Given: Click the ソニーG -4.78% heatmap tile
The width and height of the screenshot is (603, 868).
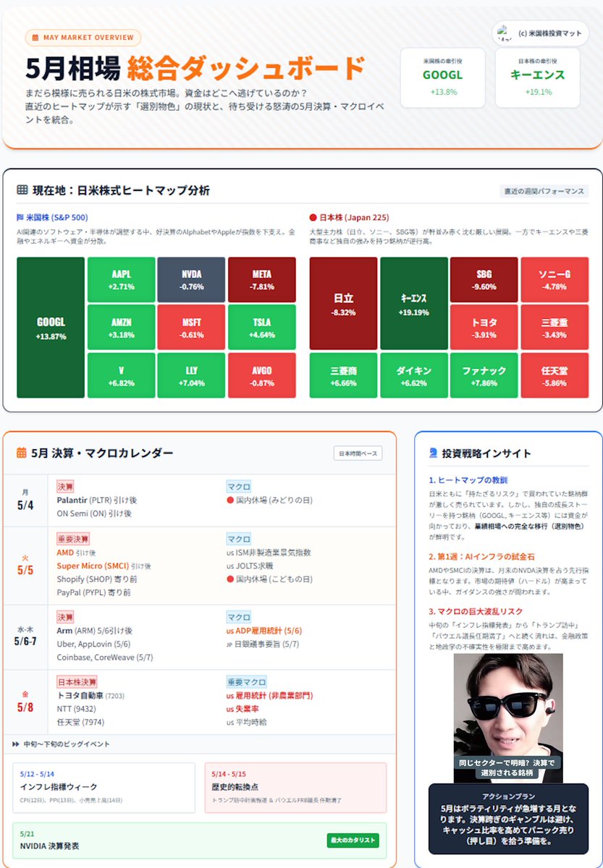Looking at the screenshot, I should 554,279.
